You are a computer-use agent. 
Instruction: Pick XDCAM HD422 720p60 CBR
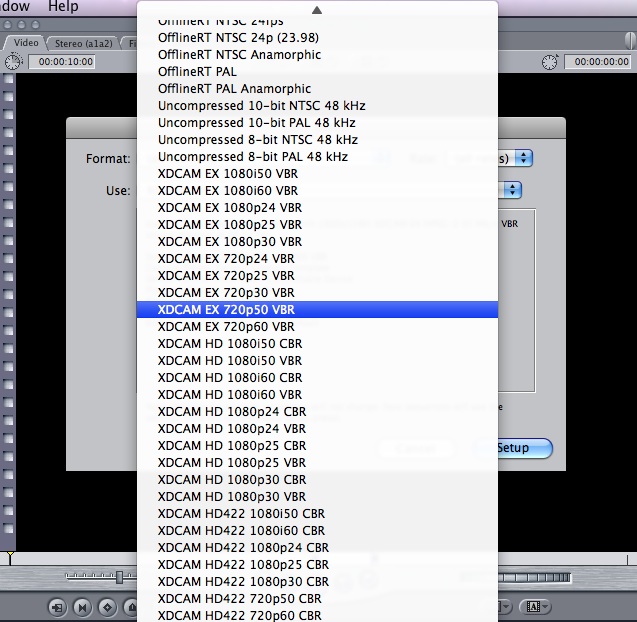317,615
